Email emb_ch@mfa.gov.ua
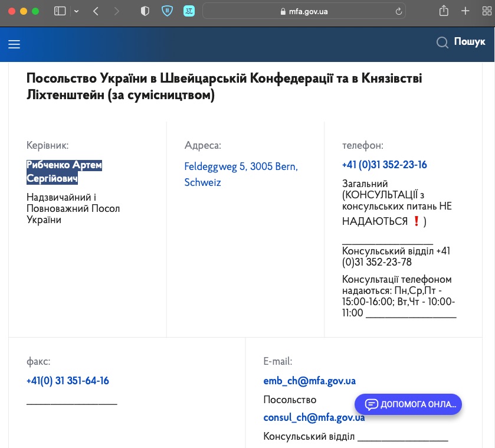The image size is (495, 448). pos(309,381)
